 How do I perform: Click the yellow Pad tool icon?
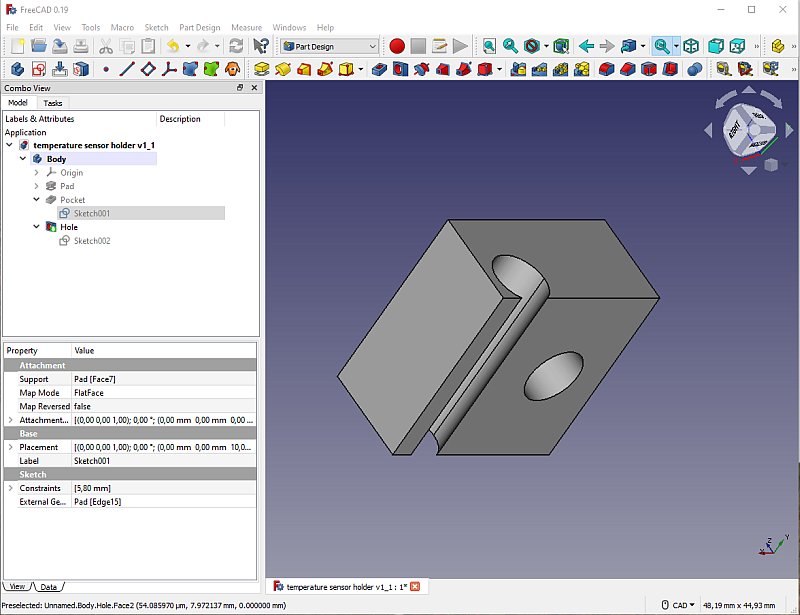tap(261, 69)
